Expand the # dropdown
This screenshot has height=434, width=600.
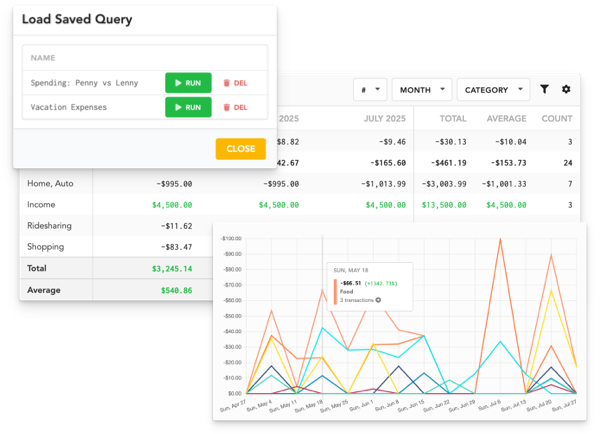coord(370,90)
